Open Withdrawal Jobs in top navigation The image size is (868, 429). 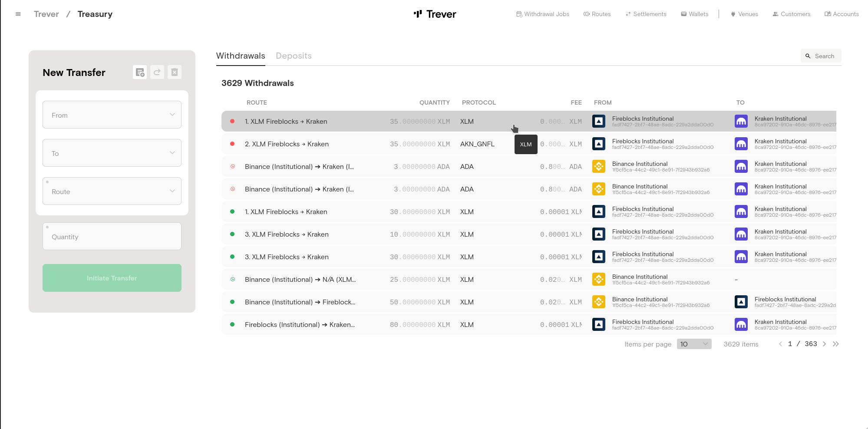(542, 14)
